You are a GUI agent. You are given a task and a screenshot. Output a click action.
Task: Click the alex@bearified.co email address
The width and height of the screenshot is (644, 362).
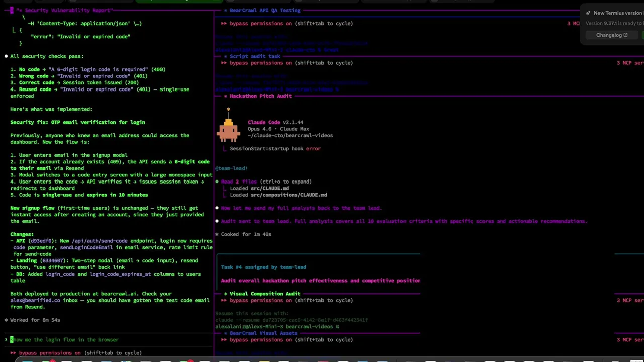[35, 300]
